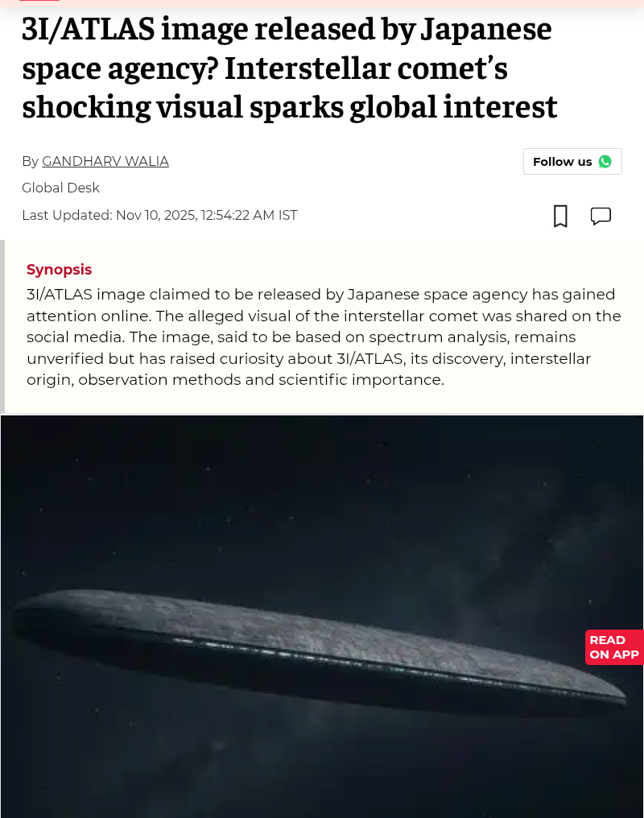The height and width of the screenshot is (818, 644).
Task: Click the red badge in top banner
Action: click(39, 1)
